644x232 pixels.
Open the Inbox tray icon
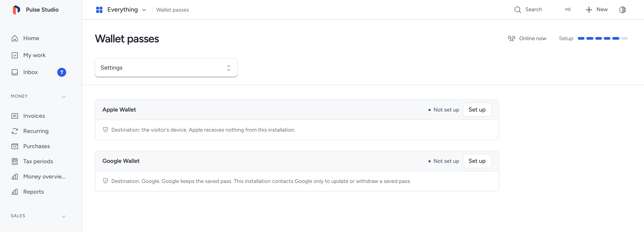[x=15, y=72]
